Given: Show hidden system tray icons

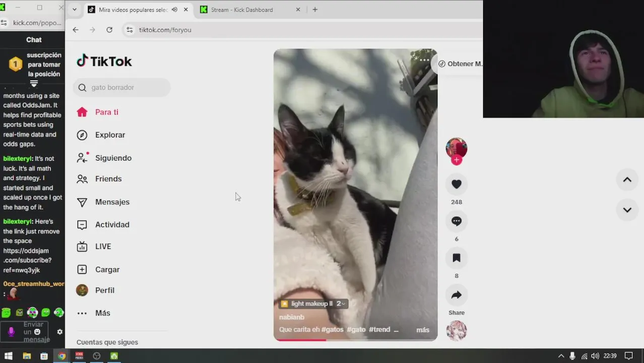Looking at the screenshot, I should [561, 356].
